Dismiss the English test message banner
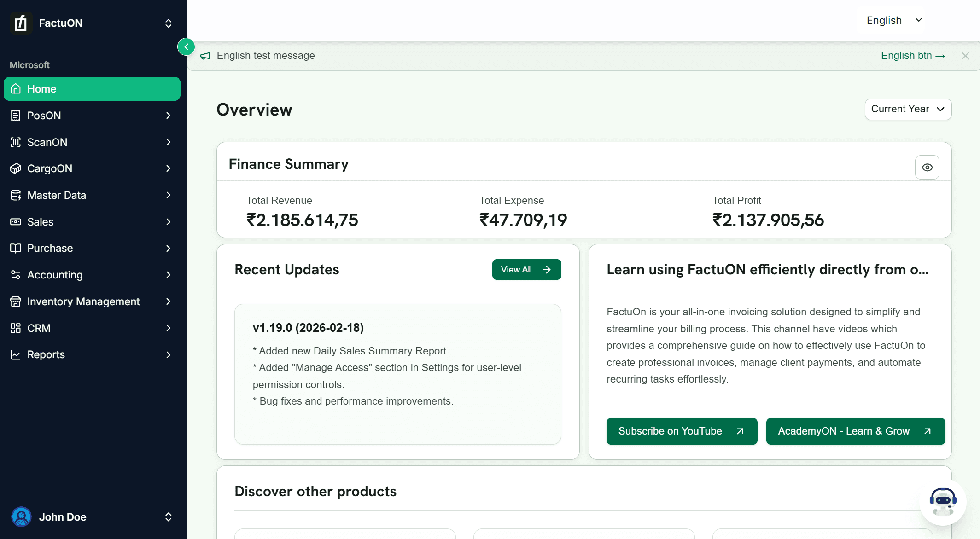 pyautogui.click(x=965, y=56)
